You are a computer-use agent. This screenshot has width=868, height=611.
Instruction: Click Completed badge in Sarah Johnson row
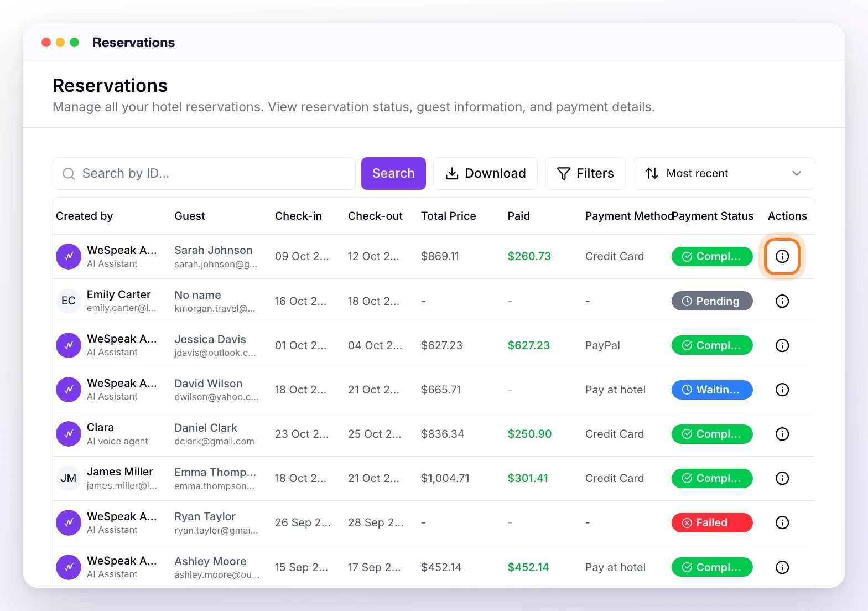pos(712,256)
